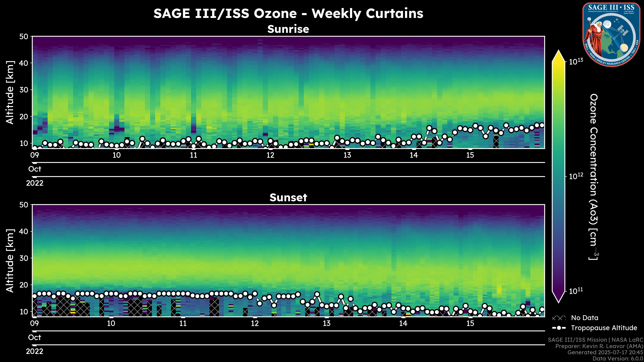Screen dimensions: 644x362
Task: Click the middle of the ozone colorbar
Action: tap(558, 176)
